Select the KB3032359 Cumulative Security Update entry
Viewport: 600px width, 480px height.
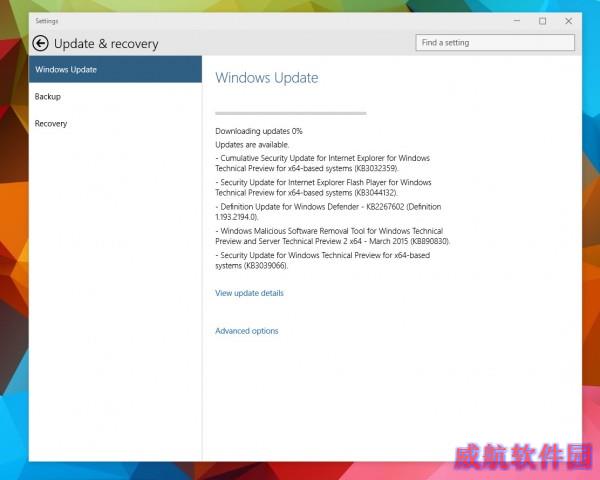click(323, 163)
